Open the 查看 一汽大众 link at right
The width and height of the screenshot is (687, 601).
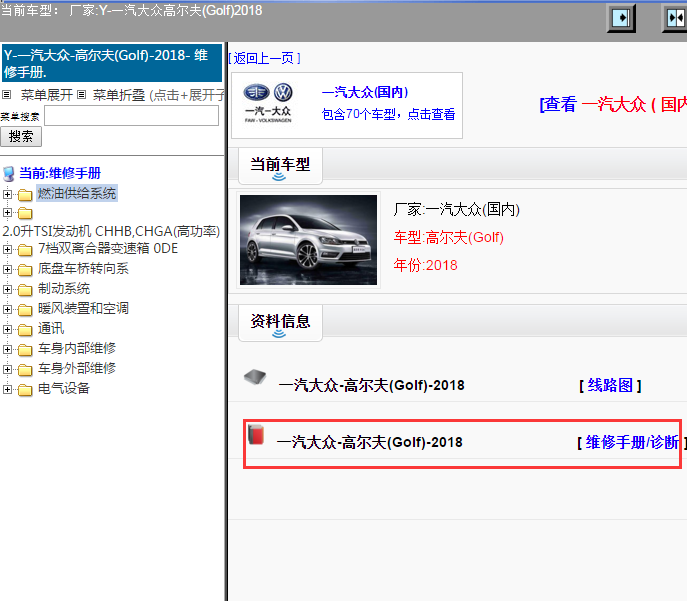613,104
